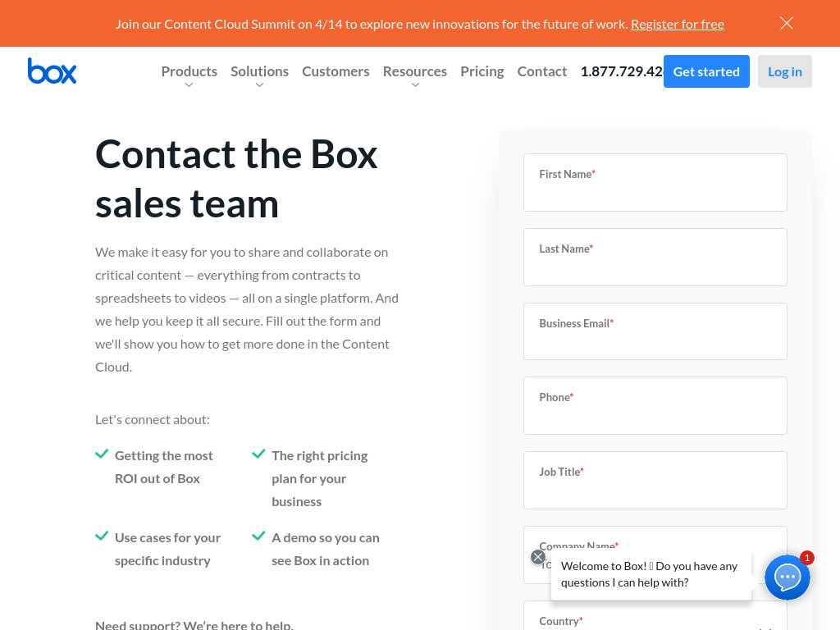840x630 pixels.
Task: Click 'The right pricing plan for your business'
Action: (320, 478)
